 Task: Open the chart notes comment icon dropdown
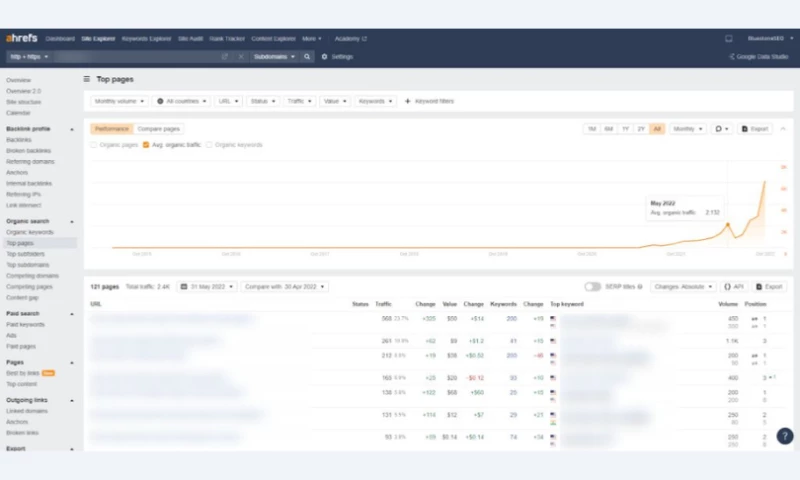pyautogui.click(x=721, y=129)
